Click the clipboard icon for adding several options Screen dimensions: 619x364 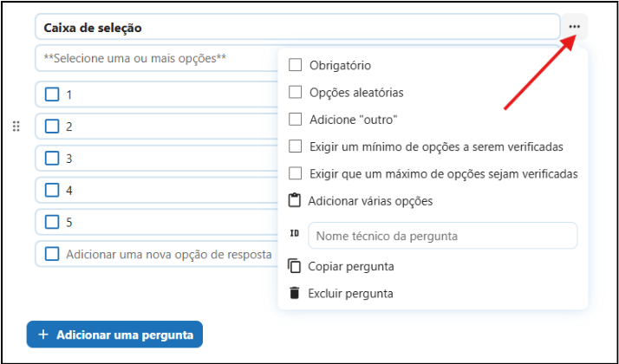295,201
